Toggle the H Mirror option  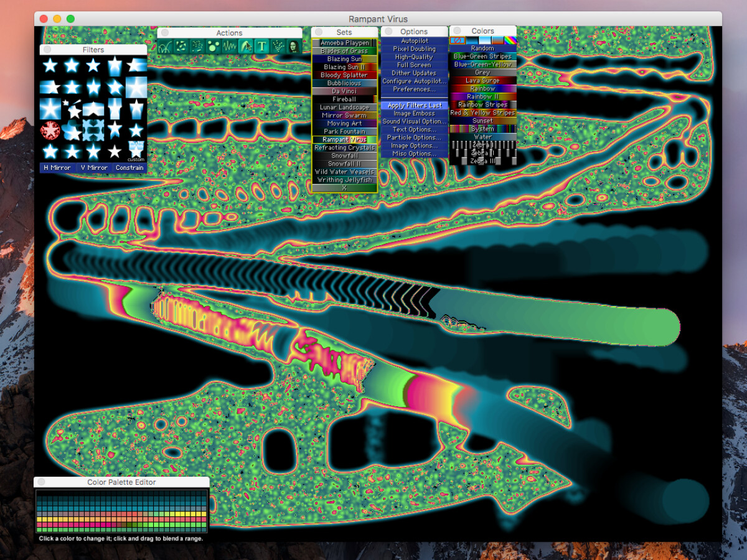pyautogui.click(x=57, y=168)
